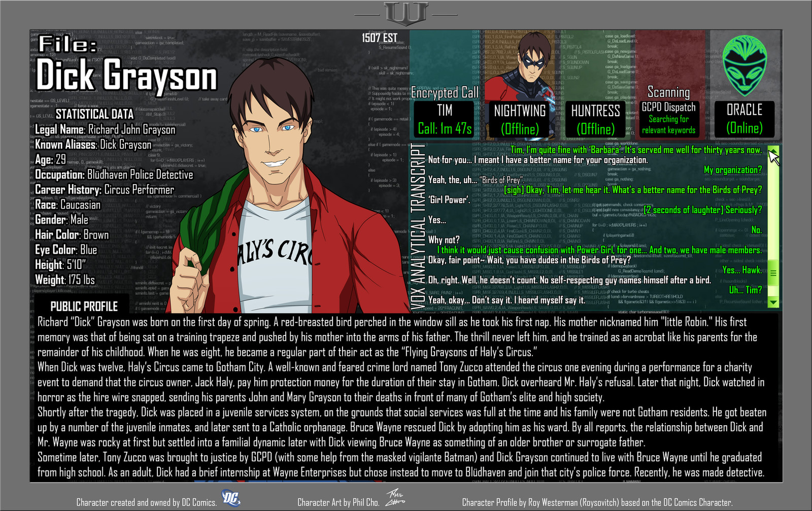This screenshot has width=812, height=511.
Task: Click the green Oracle mask icon
Action: (x=745, y=66)
